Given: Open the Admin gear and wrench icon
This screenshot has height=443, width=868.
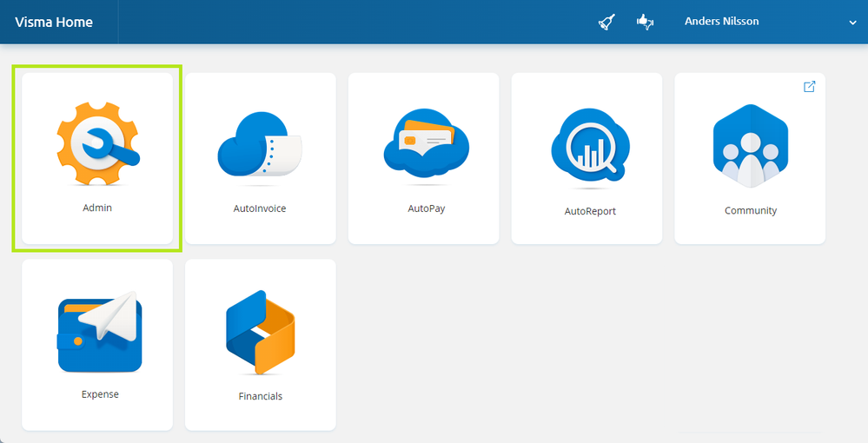Looking at the screenshot, I should tap(98, 143).
